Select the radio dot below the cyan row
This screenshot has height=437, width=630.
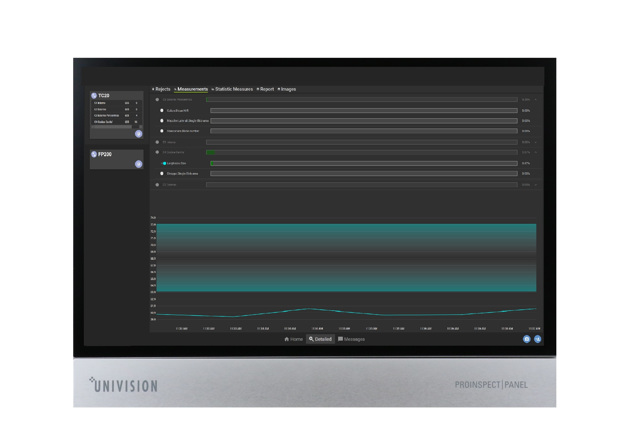[x=162, y=174]
